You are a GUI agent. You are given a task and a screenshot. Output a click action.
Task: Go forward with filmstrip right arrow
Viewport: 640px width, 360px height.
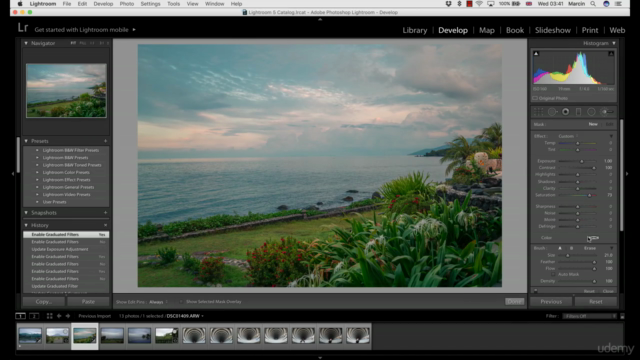tap(68, 316)
